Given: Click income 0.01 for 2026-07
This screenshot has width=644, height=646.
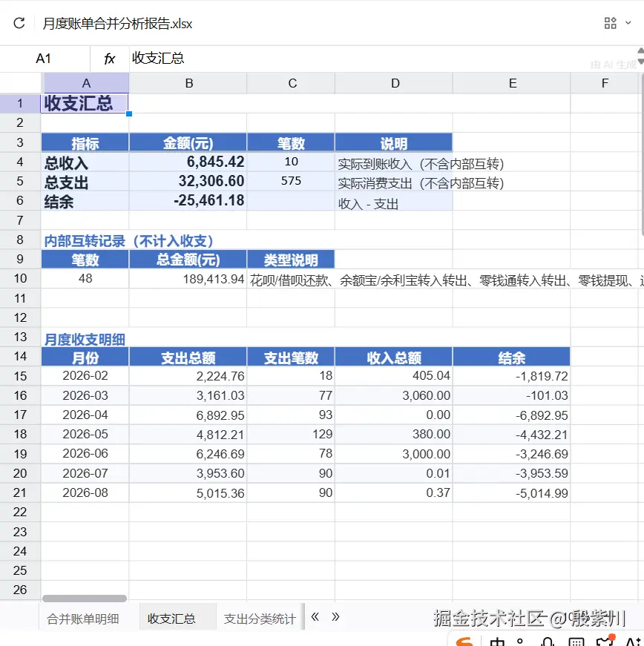Looking at the screenshot, I should point(394,473).
